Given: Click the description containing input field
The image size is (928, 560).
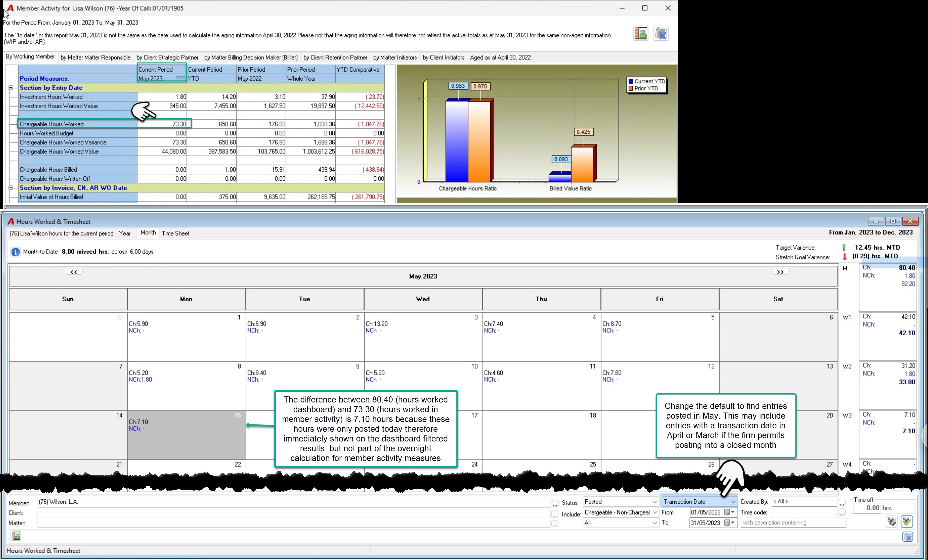Looking at the screenshot, I should point(793,523).
